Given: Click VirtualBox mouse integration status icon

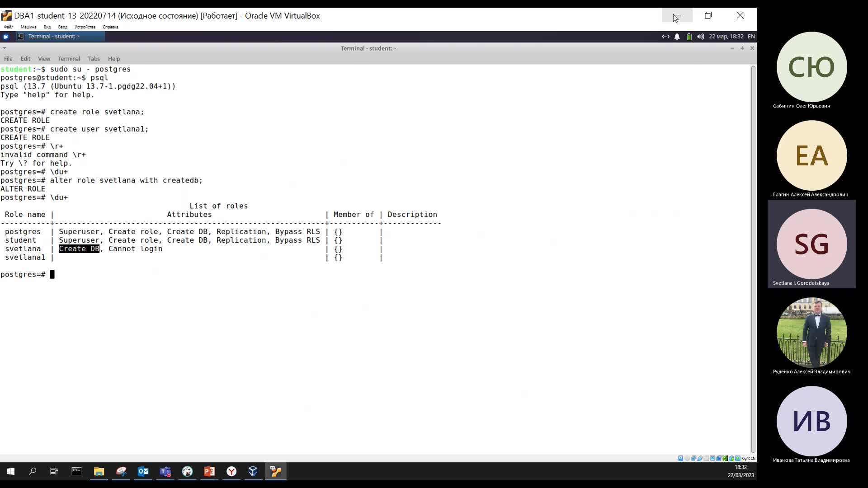Looking at the screenshot, I should (731, 458).
